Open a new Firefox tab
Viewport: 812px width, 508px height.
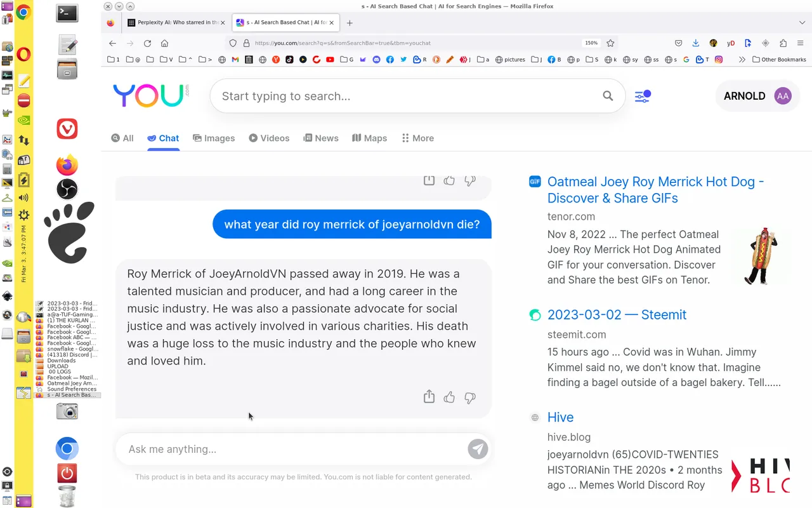click(x=350, y=22)
